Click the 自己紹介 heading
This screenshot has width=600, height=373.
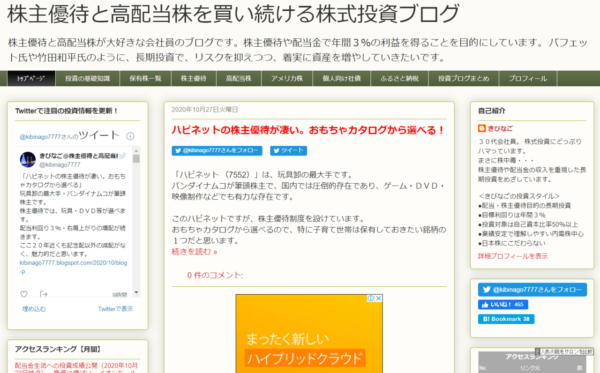pyautogui.click(x=492, y=111)
